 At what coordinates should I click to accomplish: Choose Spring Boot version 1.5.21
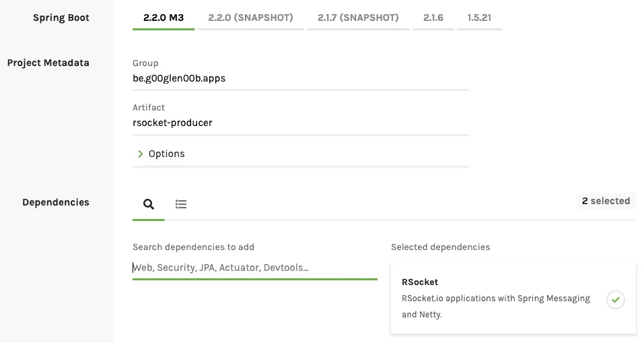[479, 18]
